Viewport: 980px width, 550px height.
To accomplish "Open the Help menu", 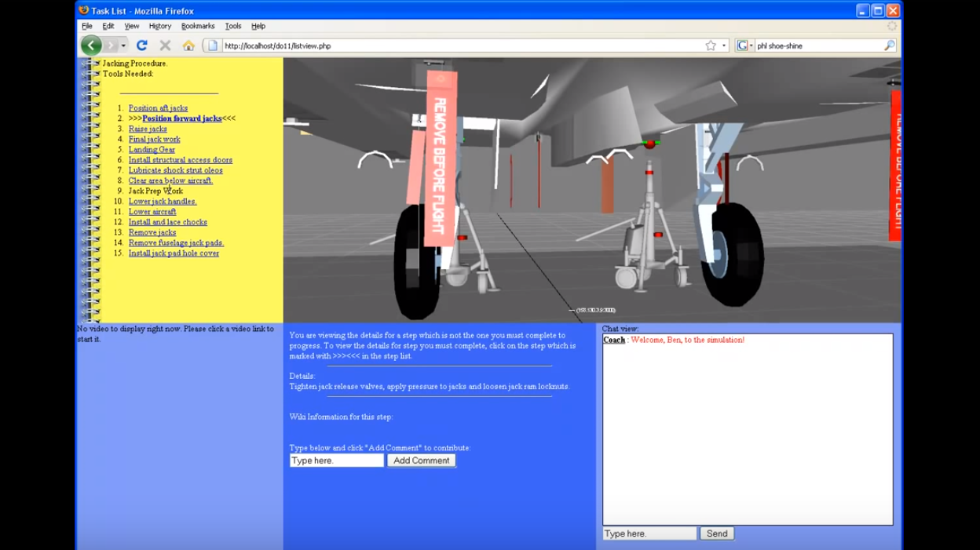I will point(258,26).
